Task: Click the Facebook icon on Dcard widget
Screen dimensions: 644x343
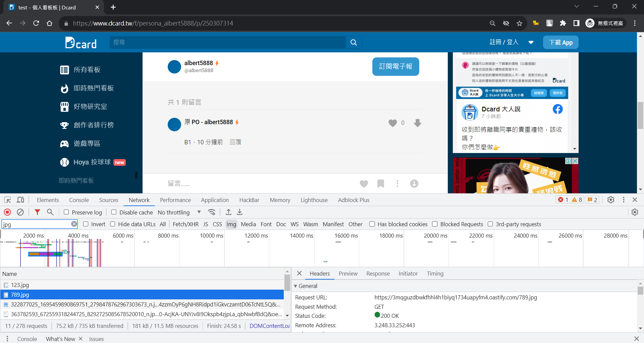Action: [x=557, y=109]
